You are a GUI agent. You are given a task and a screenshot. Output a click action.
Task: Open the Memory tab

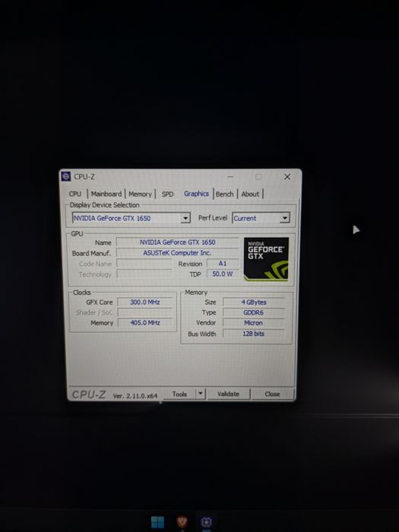click(140, 194)
